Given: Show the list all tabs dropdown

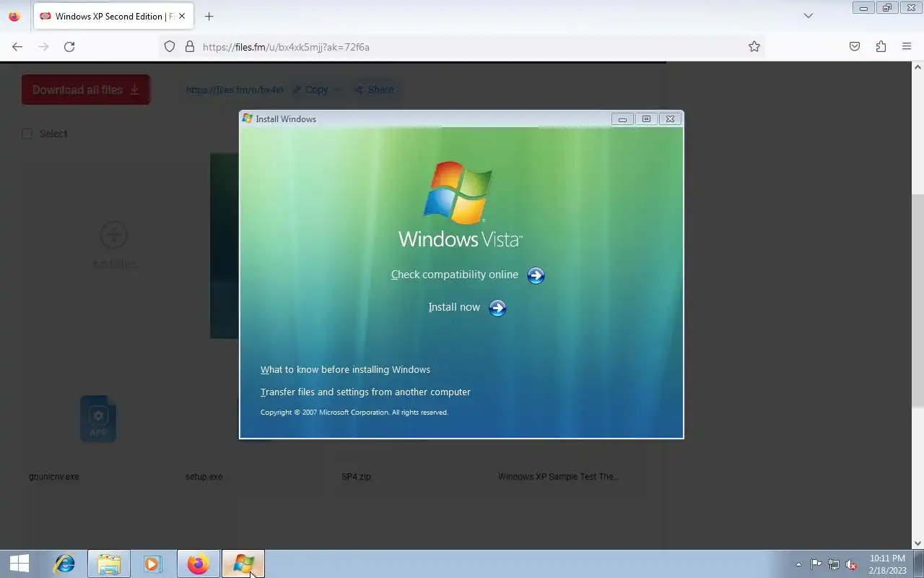Looking at the screenshot, I should point(808,16).
